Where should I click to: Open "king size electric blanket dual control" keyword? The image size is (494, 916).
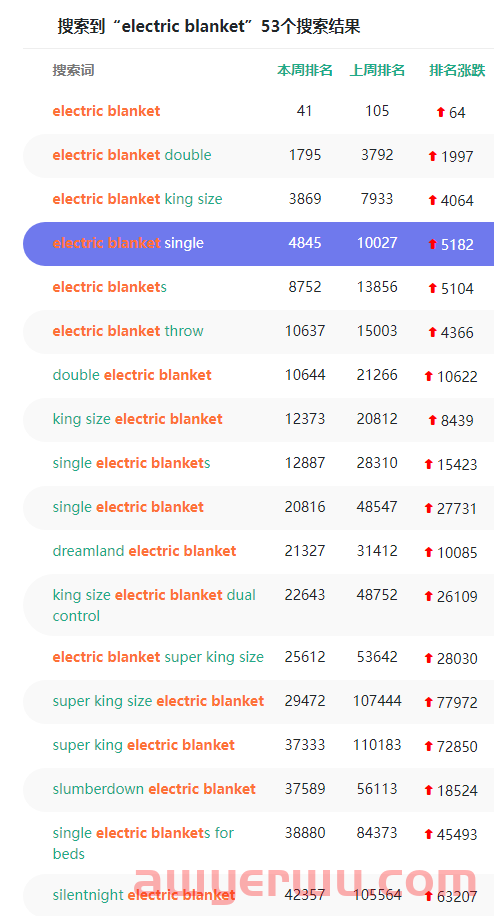pyautogui.click(x=154, y=605)
